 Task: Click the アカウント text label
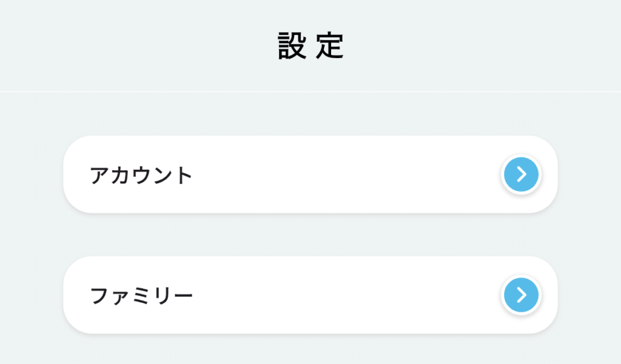pyautogui.click(x=141, y=176)
